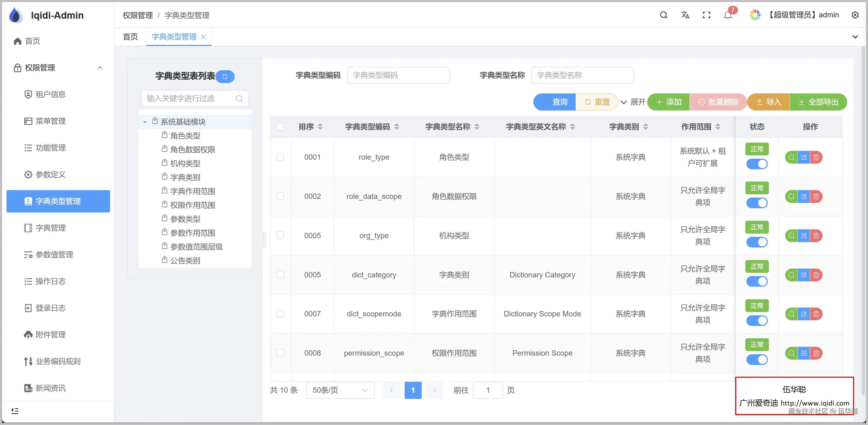Select 参数值范围层级 in the tree
The image size is (868, 425).
[196, 247]
